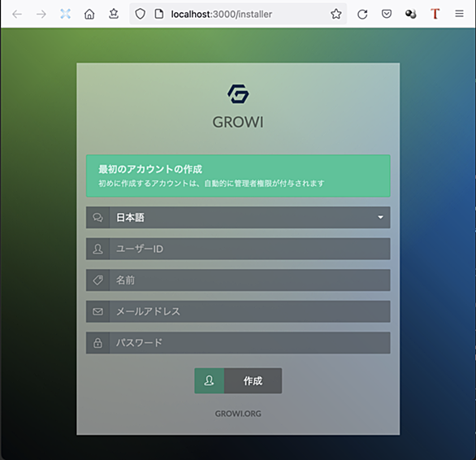Open the dark spheres extension icon
This screenshot has height=460, width=476.
click(x=410, y=14)
